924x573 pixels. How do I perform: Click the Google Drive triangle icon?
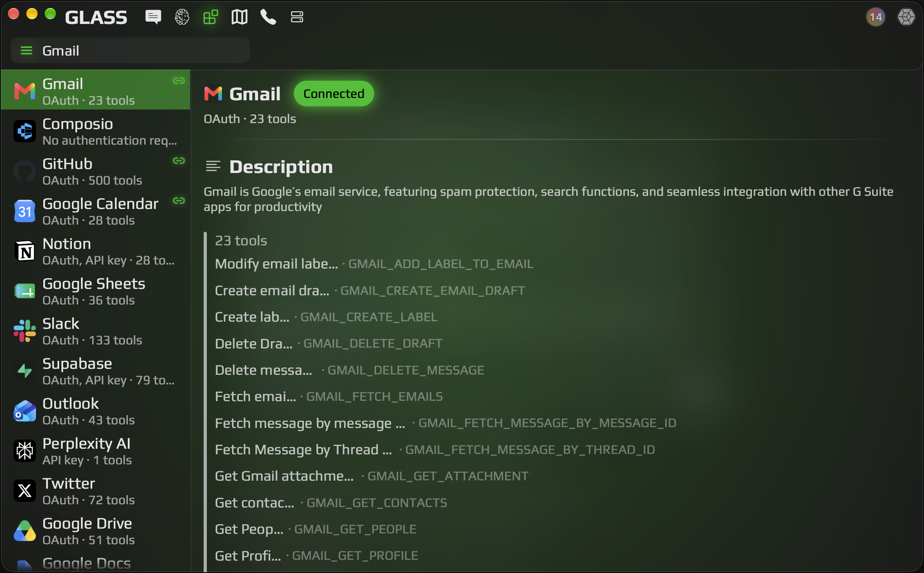pyautogui.click(x=25, y=531)
